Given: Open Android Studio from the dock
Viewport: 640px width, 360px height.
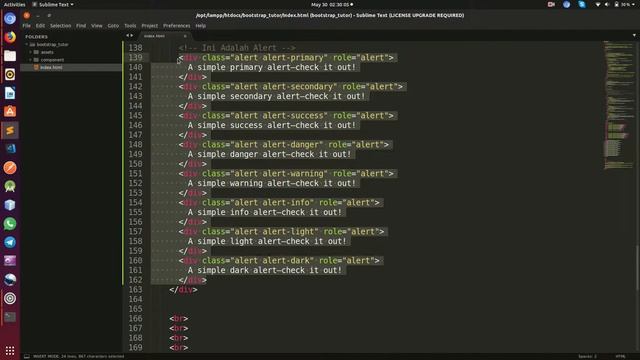Looking at the screenshot, I should (10, 186).
